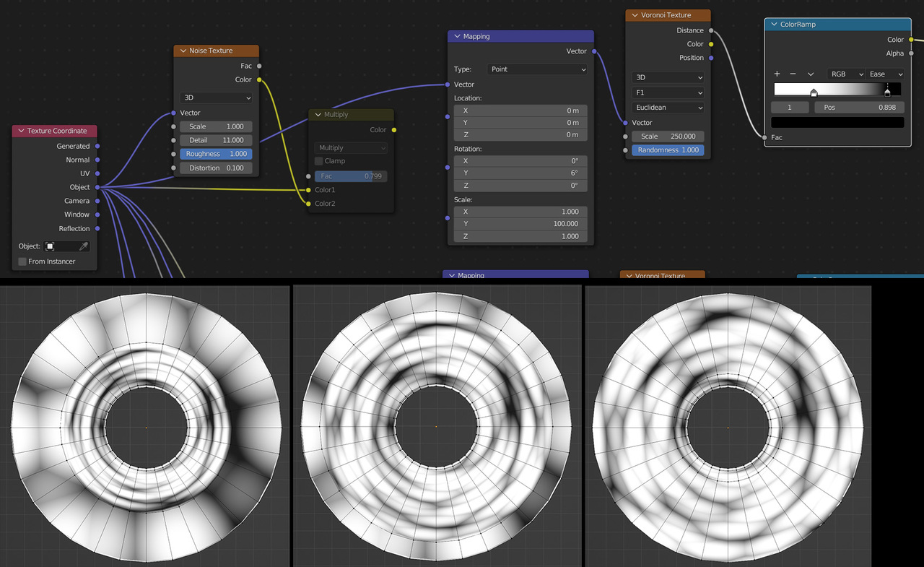
Task: Open the ColorRamp RGB color mode dropdown
Action: (846, 74)
